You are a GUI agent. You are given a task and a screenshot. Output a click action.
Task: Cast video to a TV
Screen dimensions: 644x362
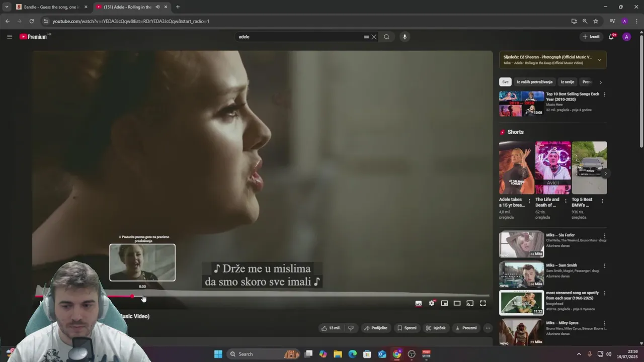pyautogui.click(x=470, y=303)
